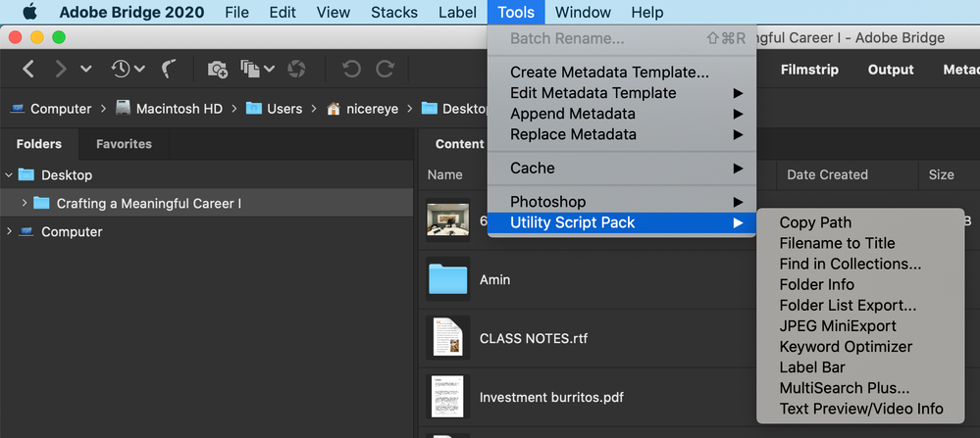Click the Go forward arrow icon

click(61, 69)
